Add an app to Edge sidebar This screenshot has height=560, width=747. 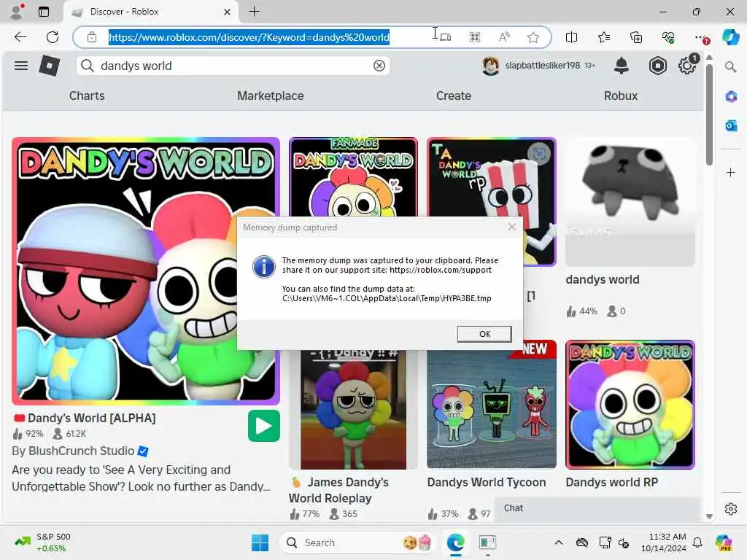(x=731, y=172)
